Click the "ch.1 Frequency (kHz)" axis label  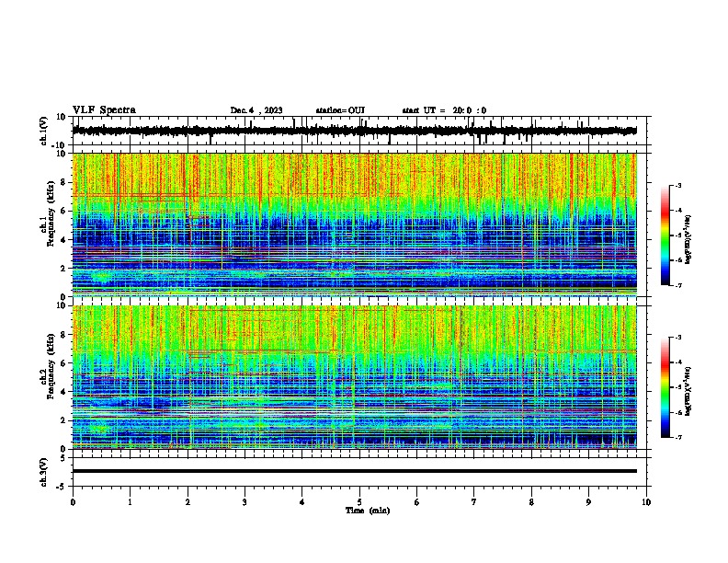[x=48, y=214]
